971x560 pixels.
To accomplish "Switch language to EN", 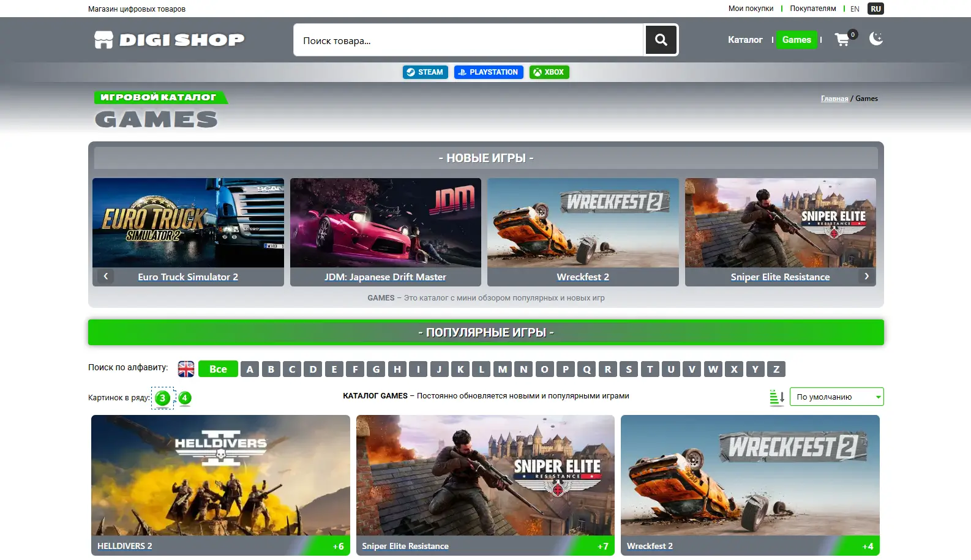I will (x=855, y=9).
